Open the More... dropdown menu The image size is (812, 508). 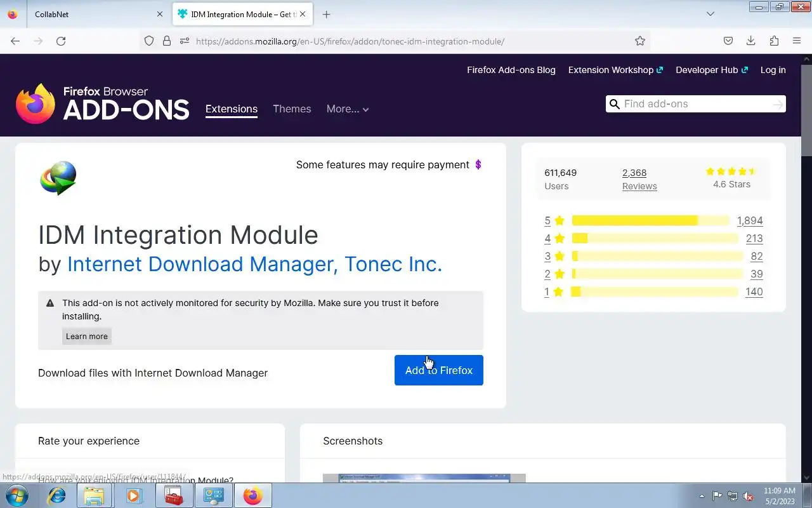(348, 109)
